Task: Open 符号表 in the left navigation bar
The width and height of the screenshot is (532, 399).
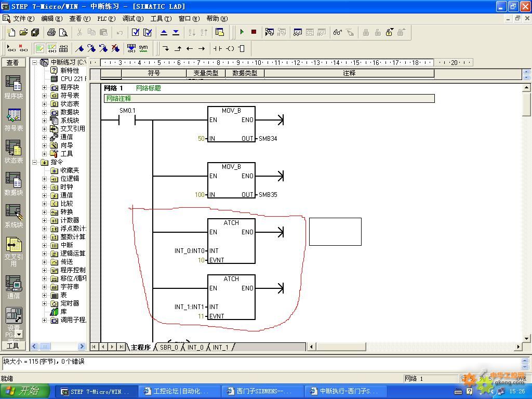Action: tap(14, 120)
